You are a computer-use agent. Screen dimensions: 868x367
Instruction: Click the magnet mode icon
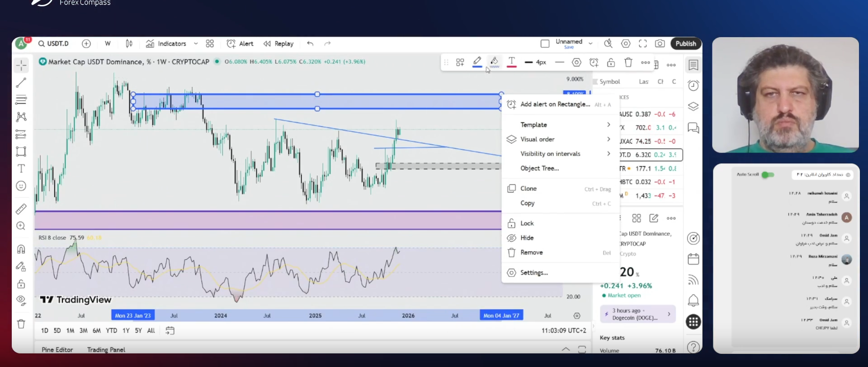pos(21,249)
